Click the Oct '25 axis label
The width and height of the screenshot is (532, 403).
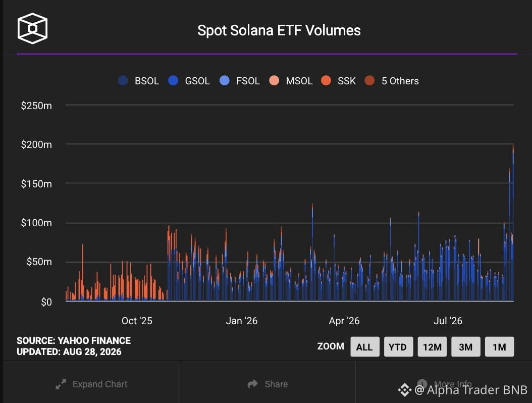137,321
